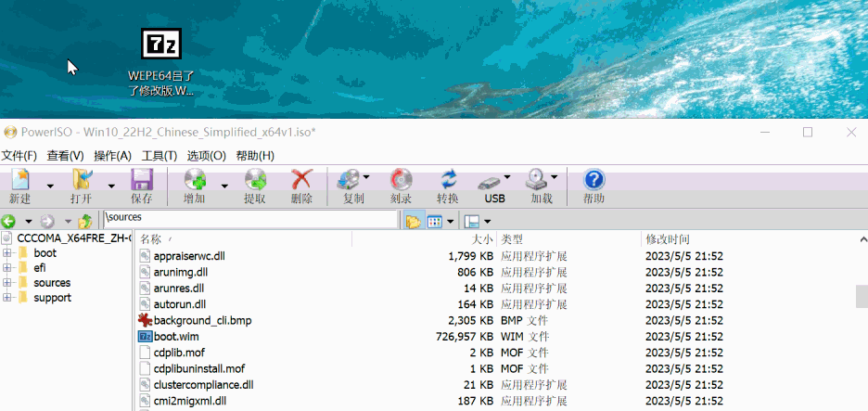Image resolution: width=868 pixels, height=411 pixels.
Task: Open the 操作(A) menu
Action: 112,156
